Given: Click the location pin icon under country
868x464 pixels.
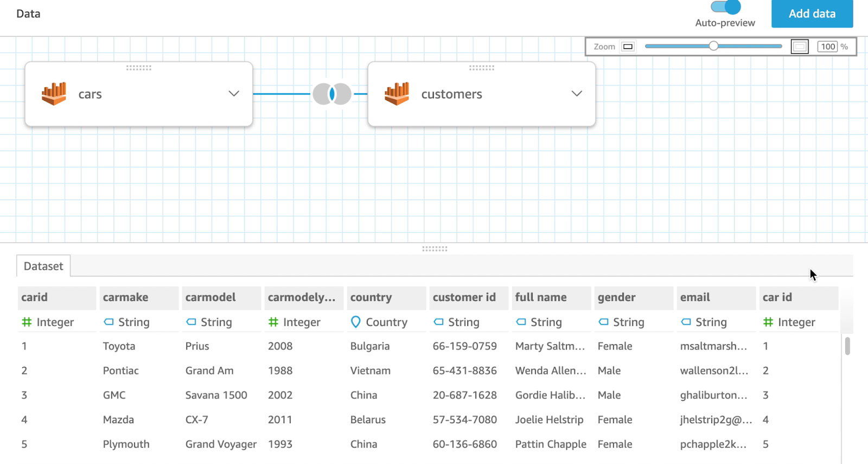Looking at the screenshot, I should [x=356, y=322].
